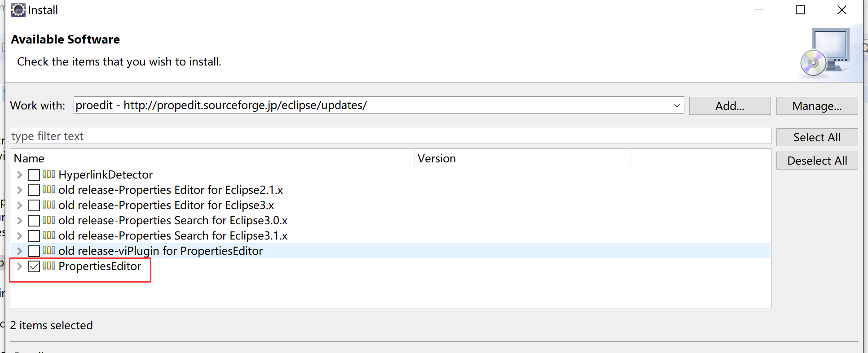Close the Install dialog

pos(842,10)
